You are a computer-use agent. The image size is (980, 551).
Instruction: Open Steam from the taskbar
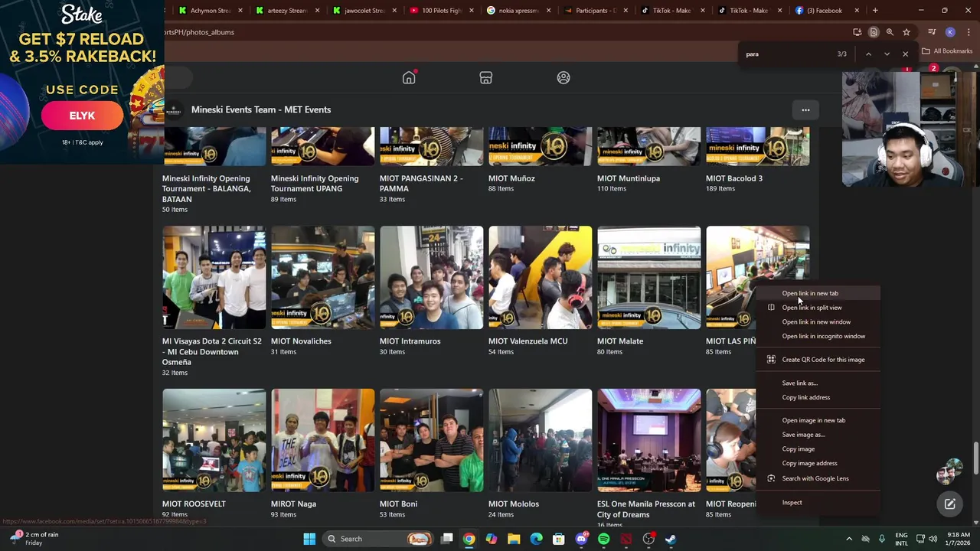pyautogui.click(x=671, y=539)
